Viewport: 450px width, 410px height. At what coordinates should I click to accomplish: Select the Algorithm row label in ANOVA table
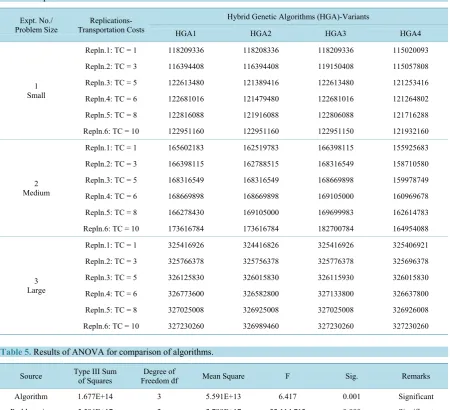pyautogui.click(x=31, y=397)
